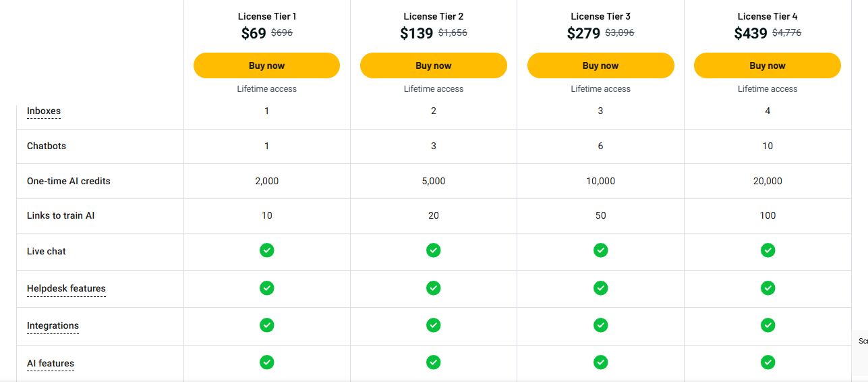Viewport: 868px width, 382px height.
Task: Click Integrations checkmark under Tier 1
Action: [x=266, y=325]
